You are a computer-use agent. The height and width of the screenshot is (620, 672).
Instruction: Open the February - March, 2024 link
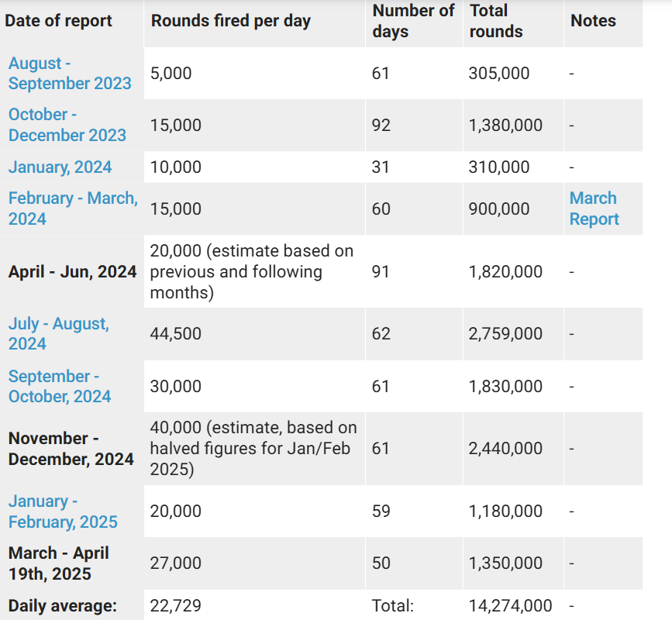pyautogui.click(x=74, y=208)
